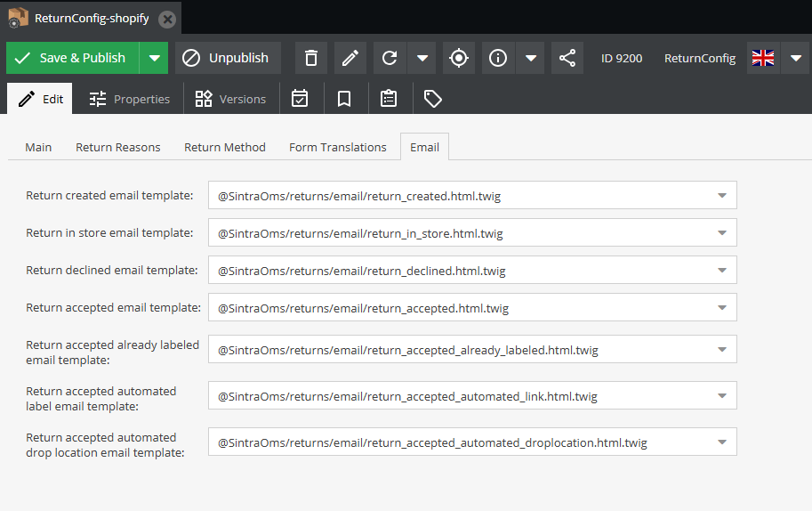Open the notes clipboard tab icon

[x=389, y=99]
